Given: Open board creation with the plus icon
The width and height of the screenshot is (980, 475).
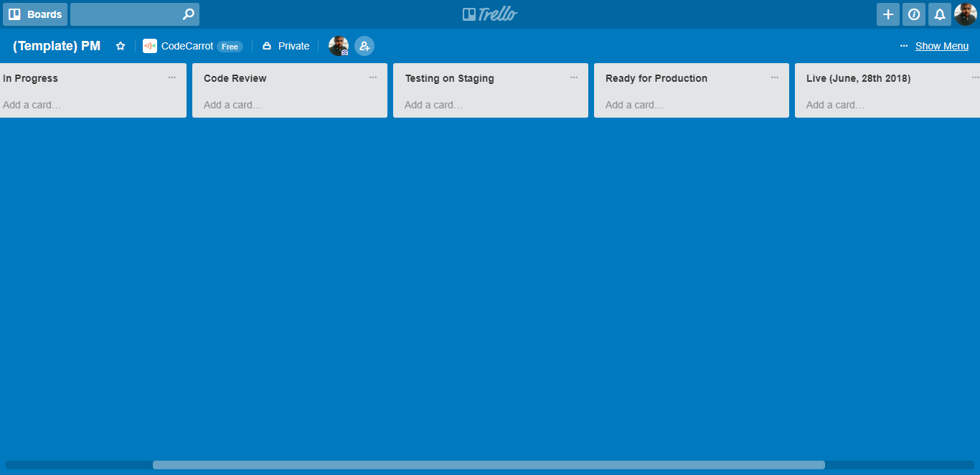Looking at the screenshot, I should [x=887, y=14].
